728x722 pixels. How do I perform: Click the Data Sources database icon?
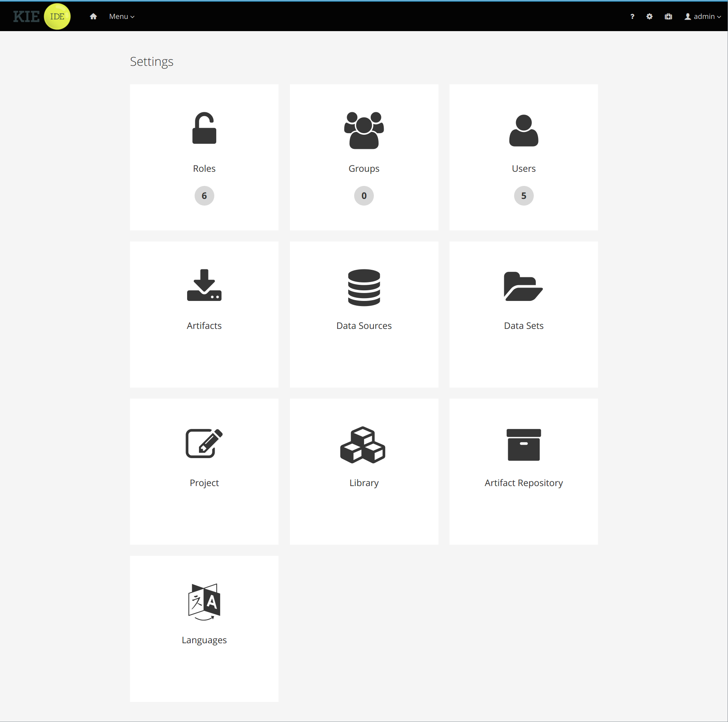coord(364,288)
